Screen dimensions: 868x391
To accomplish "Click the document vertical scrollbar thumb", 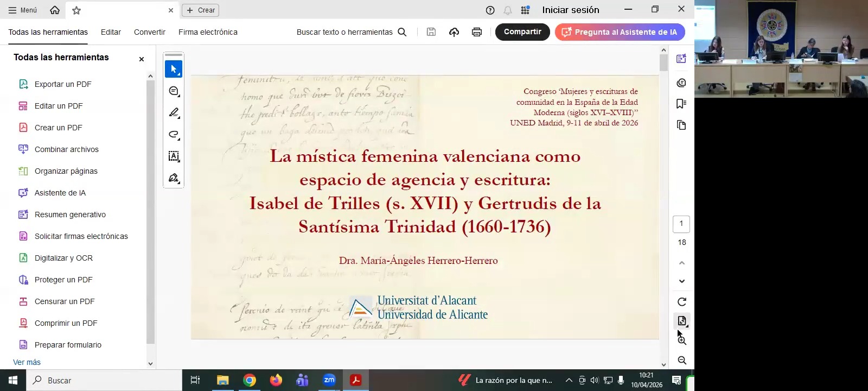I will click(x=663, y=63).
